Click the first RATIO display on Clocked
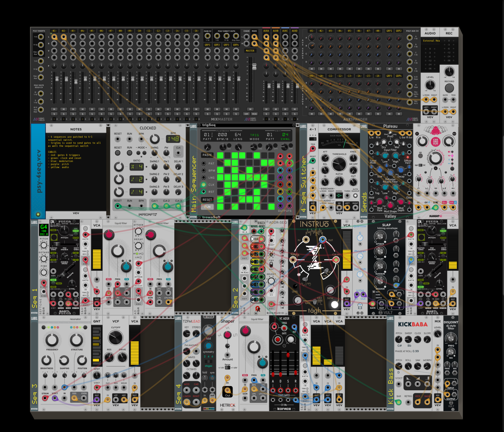This screenshot has width=504, height=432. [x=136, y=167]
